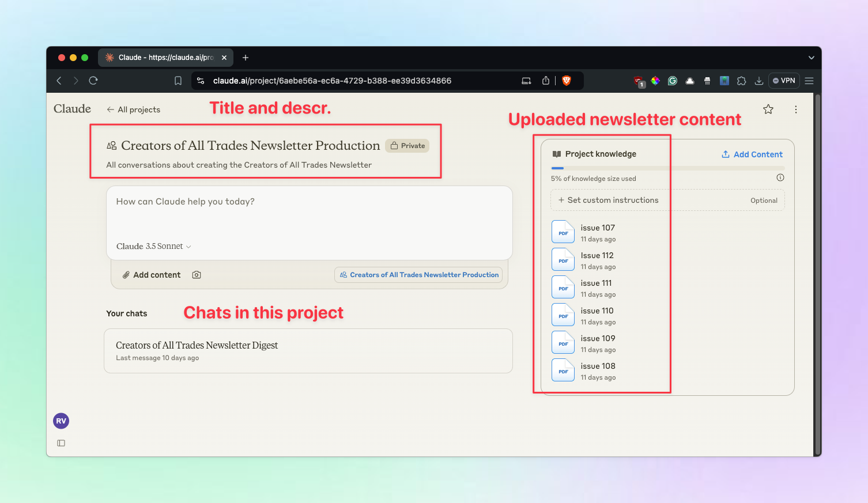The width and height of the screenshot is (868, 503).
Task: Toggle the VPN button in the toolbar
Action: (784, 81)
